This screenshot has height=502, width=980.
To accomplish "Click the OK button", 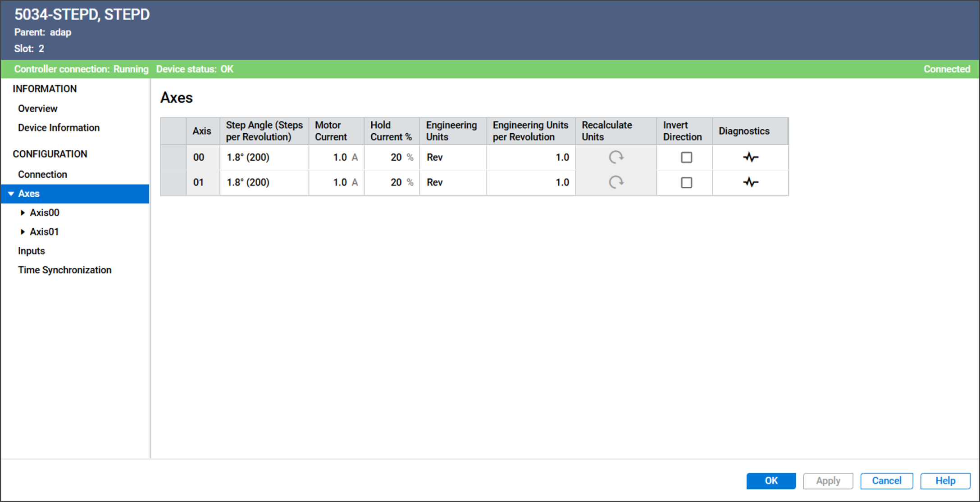I will point(771,481).
